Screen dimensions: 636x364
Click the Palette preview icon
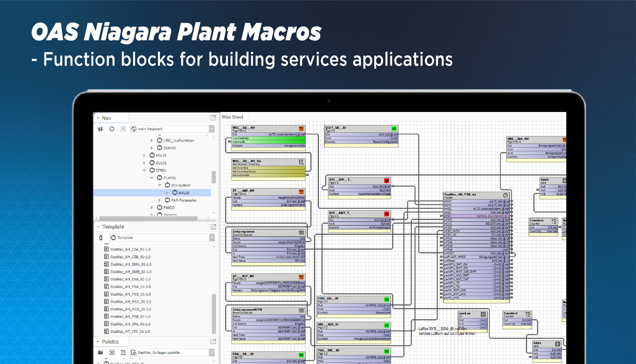123,352
